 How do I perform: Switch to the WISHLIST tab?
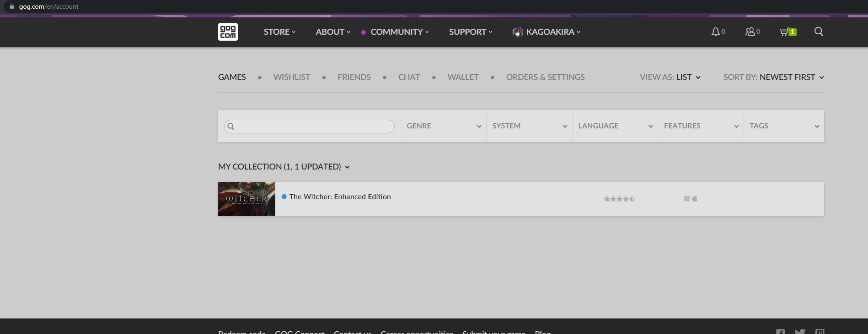[292, 77]
